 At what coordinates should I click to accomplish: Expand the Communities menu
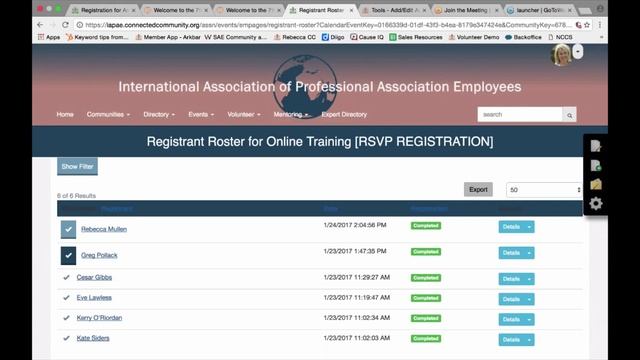point(108,115)
